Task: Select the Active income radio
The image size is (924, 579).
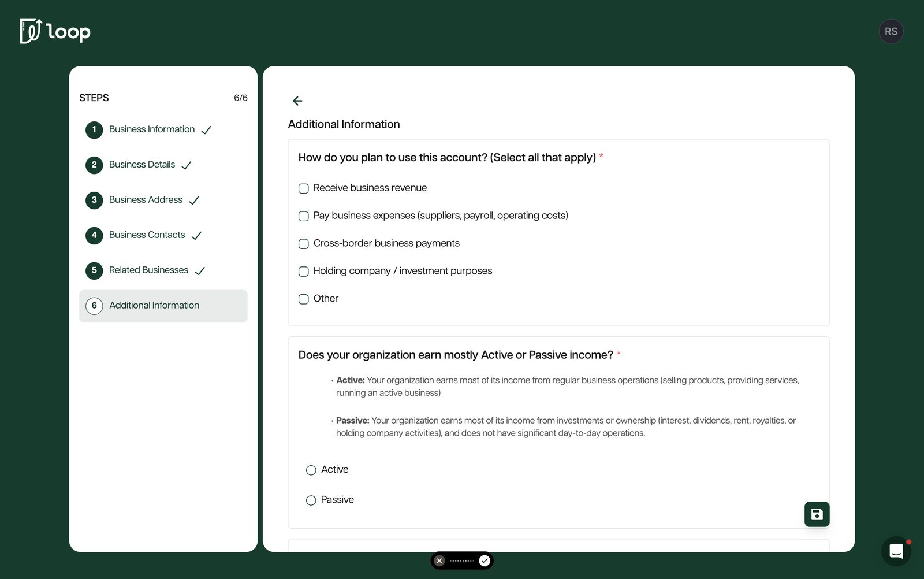Action: [x=311, y=470]
